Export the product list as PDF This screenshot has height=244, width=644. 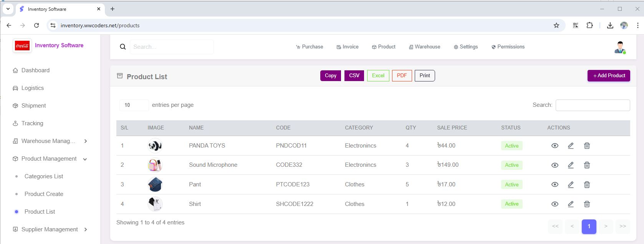(x=402, y=76)
